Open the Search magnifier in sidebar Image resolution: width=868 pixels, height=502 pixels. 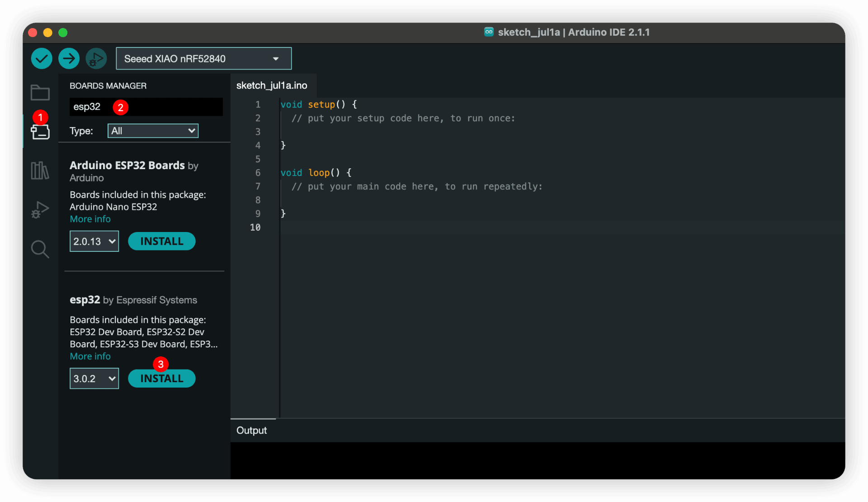[x=40, y=249]
